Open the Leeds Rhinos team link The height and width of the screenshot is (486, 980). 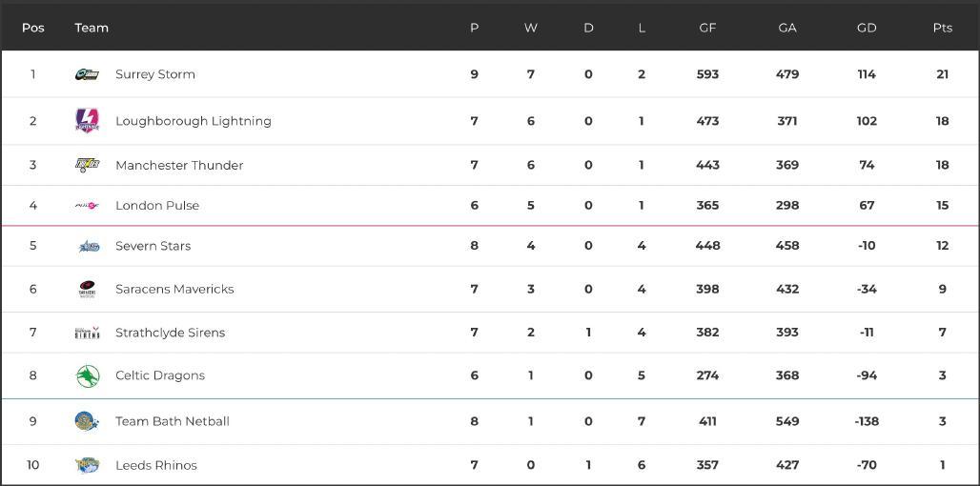[x=156, y=465]
